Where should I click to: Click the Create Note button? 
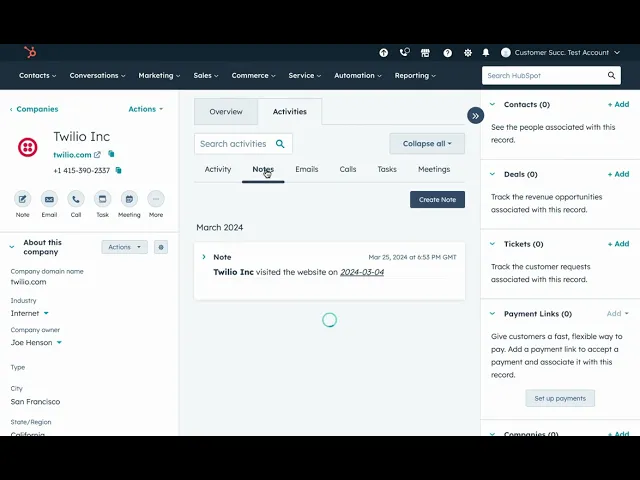tap(437, 200)
